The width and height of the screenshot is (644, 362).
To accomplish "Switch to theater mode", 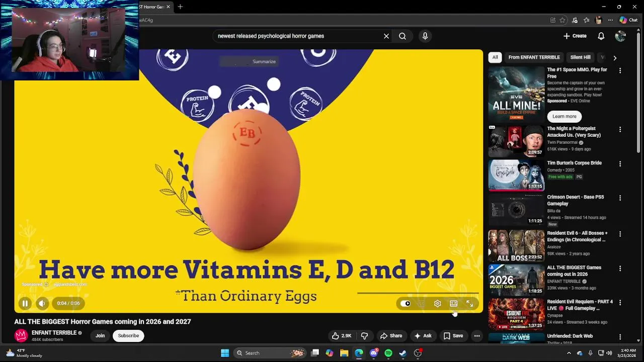I will click(x=453, y=304).
